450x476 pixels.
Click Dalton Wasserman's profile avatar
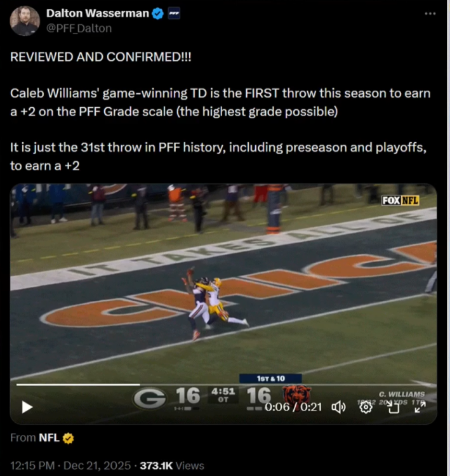[25, 21]
